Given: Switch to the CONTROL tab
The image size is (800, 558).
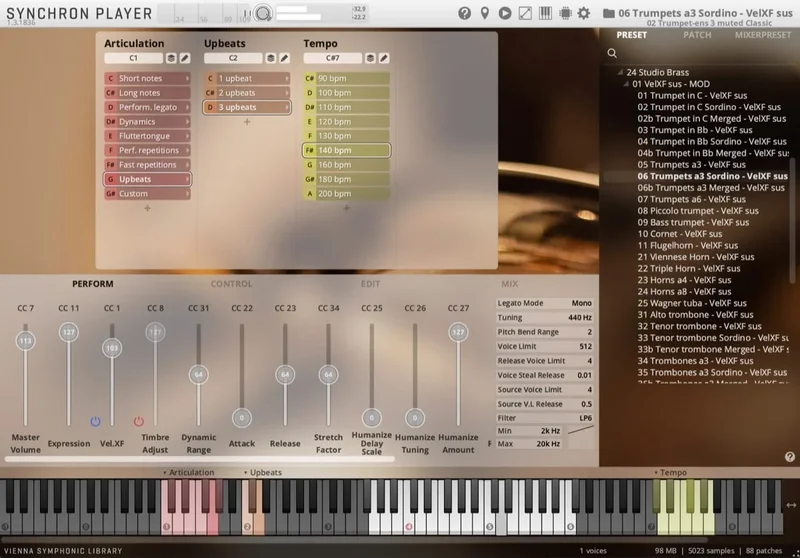Looking at the screenshot, I should (231, 284).
